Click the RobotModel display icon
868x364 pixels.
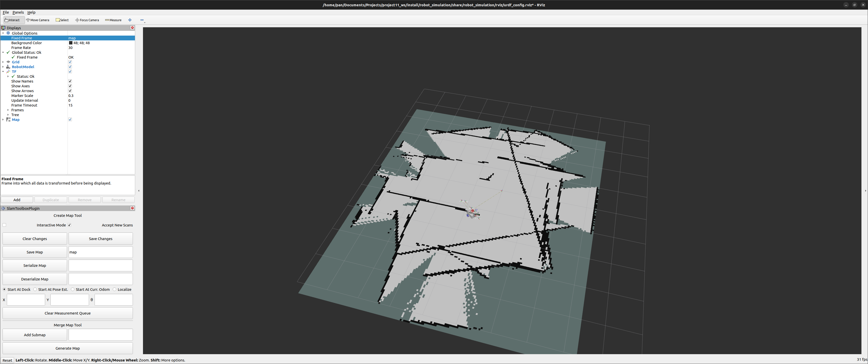point(8,67)
